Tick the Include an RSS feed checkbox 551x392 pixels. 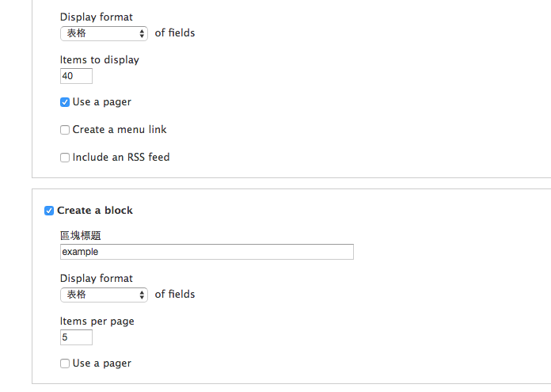tap(65, 158)
